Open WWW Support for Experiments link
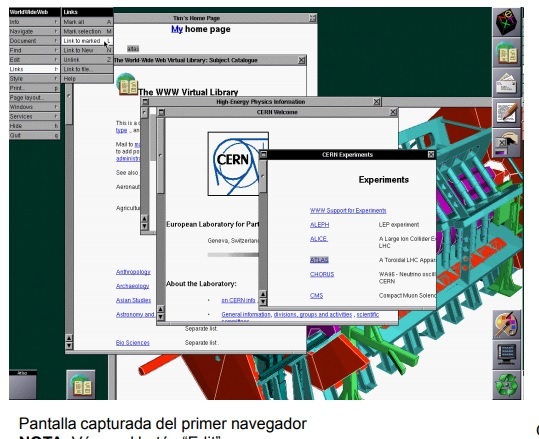 348,210
